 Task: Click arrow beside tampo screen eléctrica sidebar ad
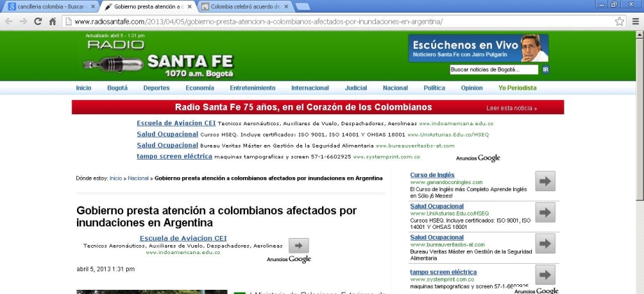[545, 274]
